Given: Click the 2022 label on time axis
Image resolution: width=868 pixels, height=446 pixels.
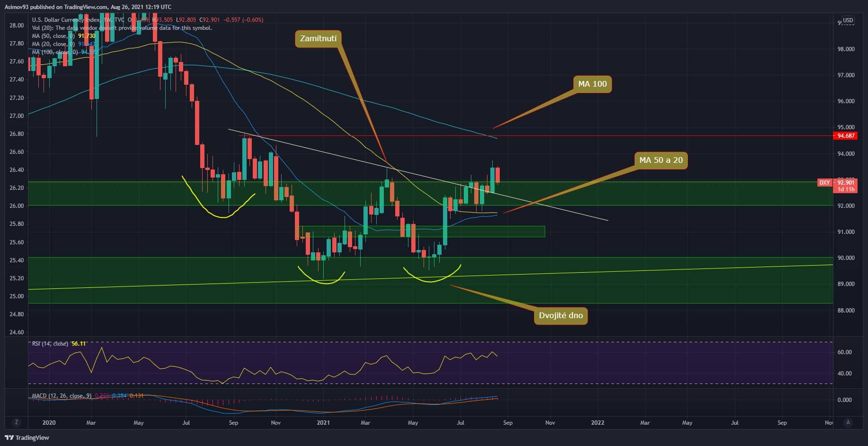Looking at the screenshot, I should click(x=598, y=423).
